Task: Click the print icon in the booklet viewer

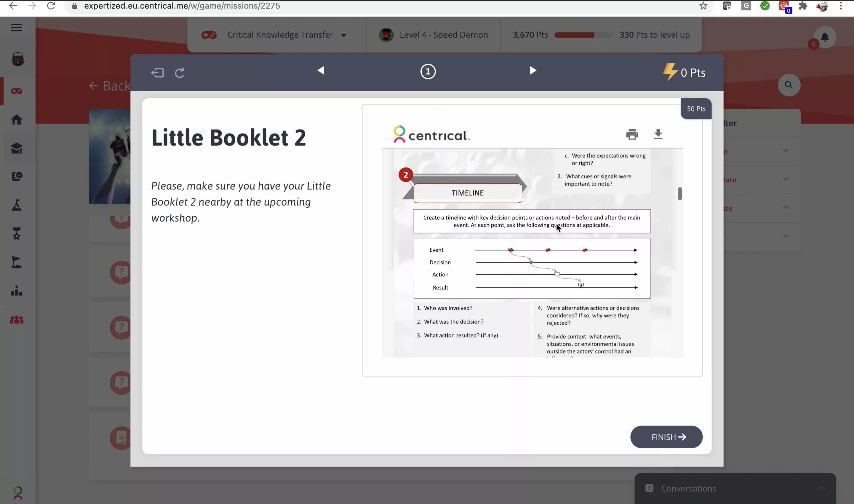Action: point(632,133)
